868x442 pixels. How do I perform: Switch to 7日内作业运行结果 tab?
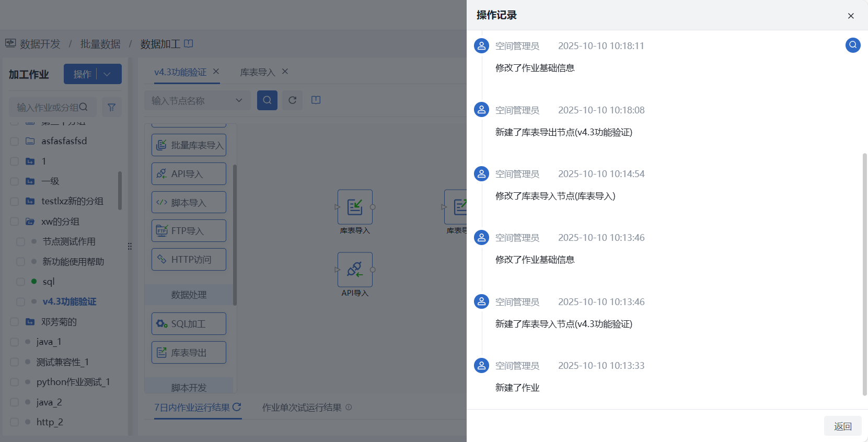tap(192, 407)
